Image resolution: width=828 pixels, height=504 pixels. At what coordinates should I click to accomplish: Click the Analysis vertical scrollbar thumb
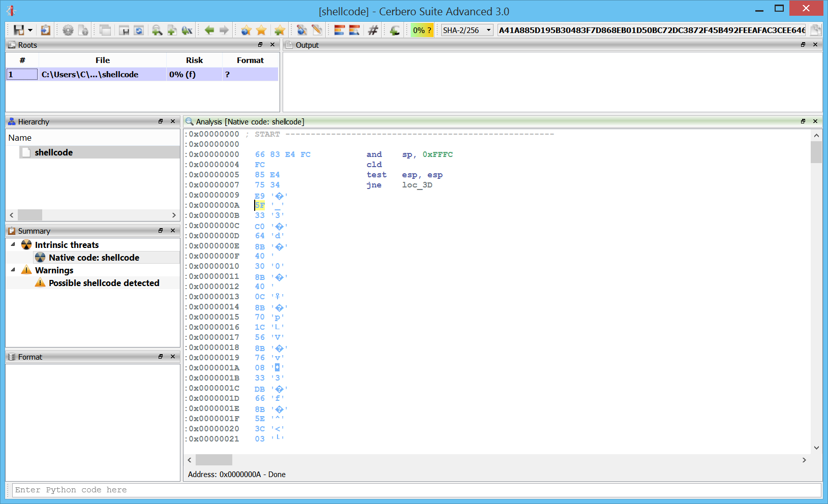(816, 152)
